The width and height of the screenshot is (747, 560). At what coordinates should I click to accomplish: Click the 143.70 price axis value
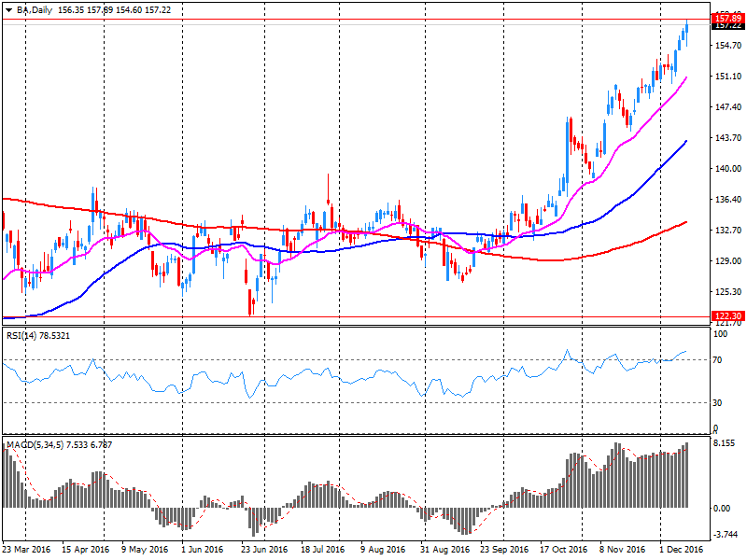(728, 137)
